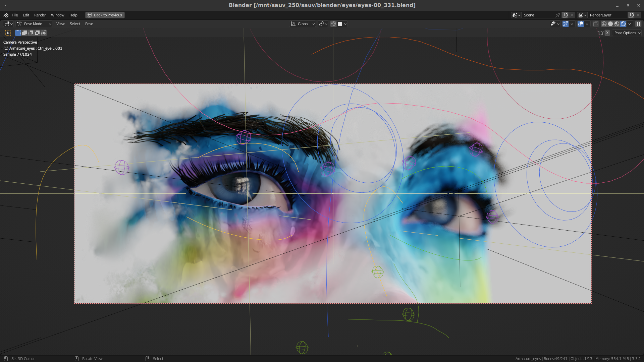Choose the extend selection mode icon

click(x=24, y=33)
